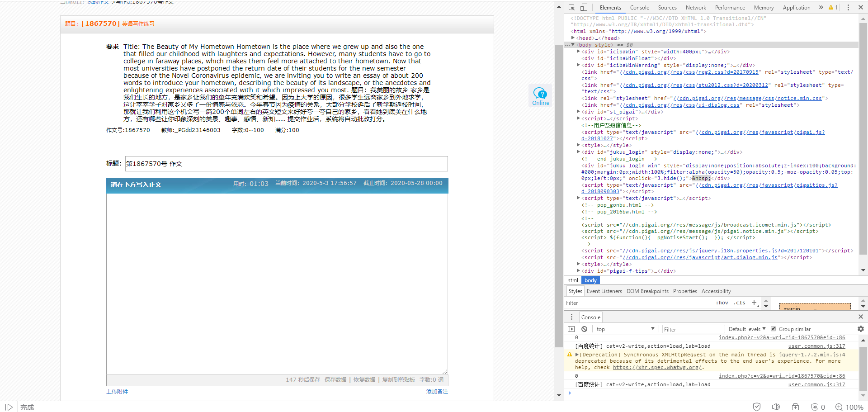Click the 上传附件 link
The image size is (868, 412).
(117, 392)
